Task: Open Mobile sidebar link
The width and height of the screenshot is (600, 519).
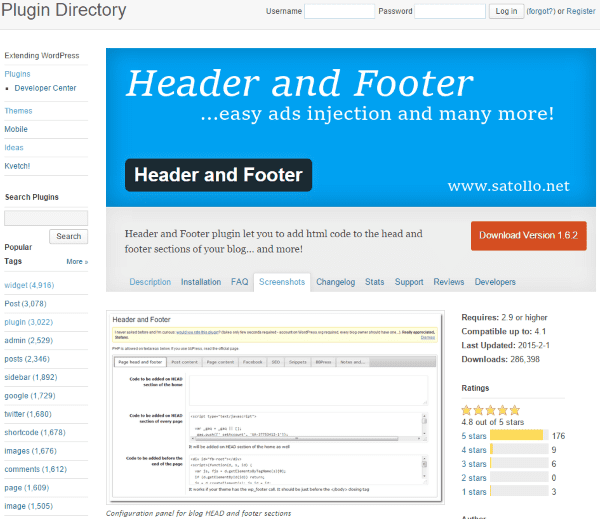Action: click(16, 129)
